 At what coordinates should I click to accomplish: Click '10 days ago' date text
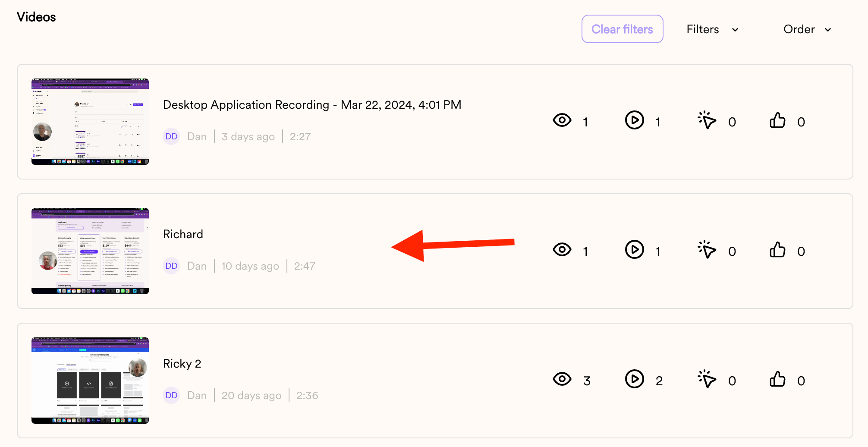tap(250, 266)
